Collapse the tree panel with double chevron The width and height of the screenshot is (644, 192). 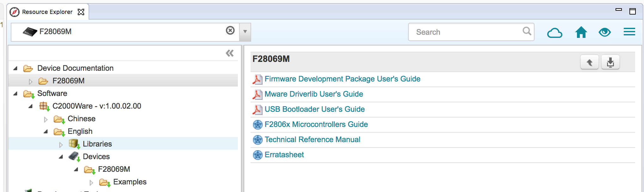(x=230, y=53)
